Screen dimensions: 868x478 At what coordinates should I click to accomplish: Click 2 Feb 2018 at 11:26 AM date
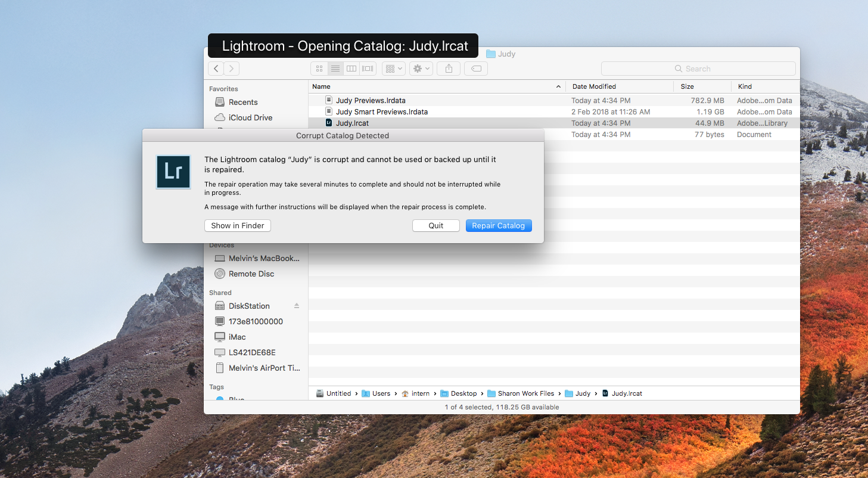[611, 112]
